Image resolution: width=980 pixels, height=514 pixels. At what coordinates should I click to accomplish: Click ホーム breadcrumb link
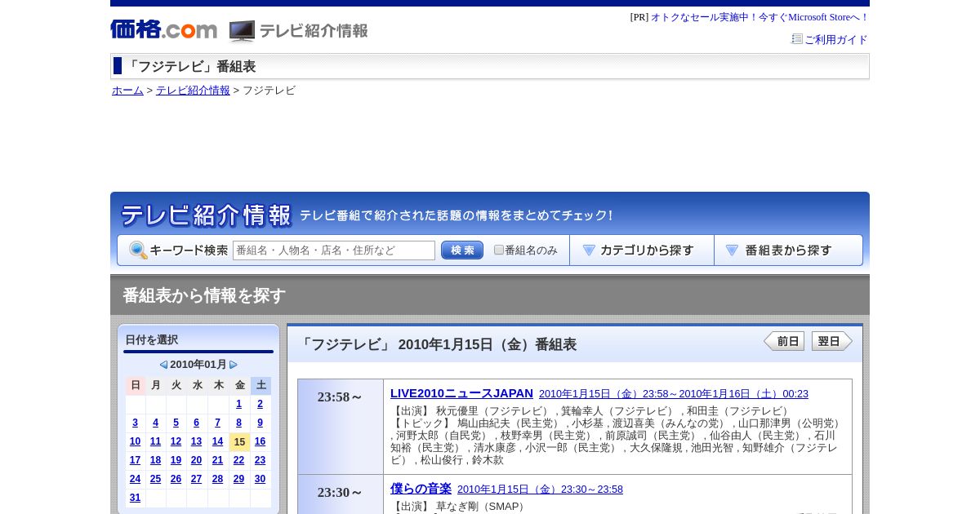click(127, 90)
